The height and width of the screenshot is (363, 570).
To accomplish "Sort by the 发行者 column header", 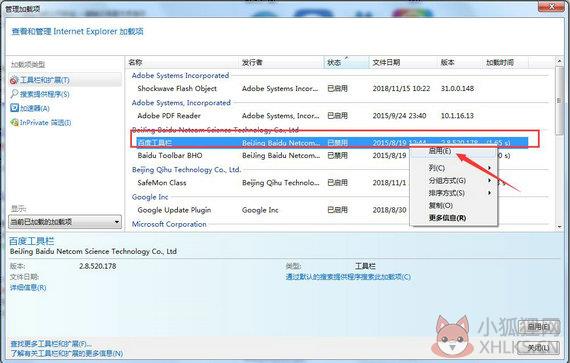I will [281, 62].
